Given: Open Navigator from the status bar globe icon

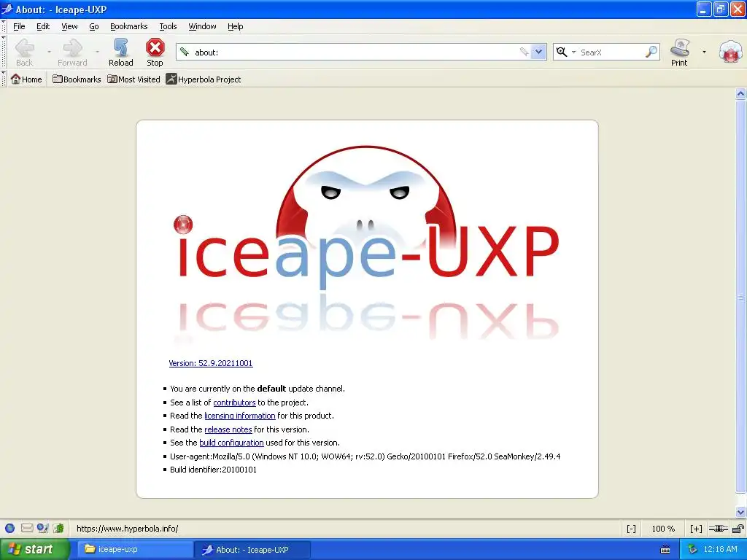Looking at the screenshot, I should [x=9, y=528].
